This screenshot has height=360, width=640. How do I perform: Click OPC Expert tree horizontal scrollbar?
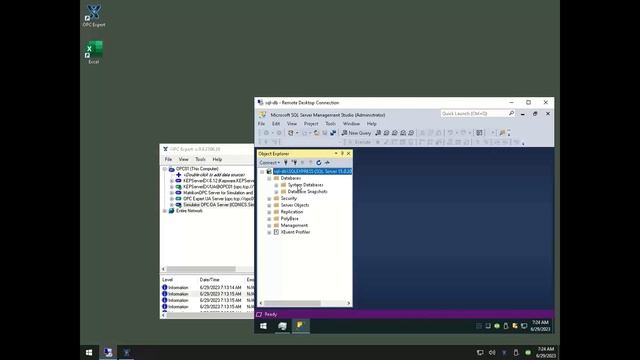tap(201, 269)
